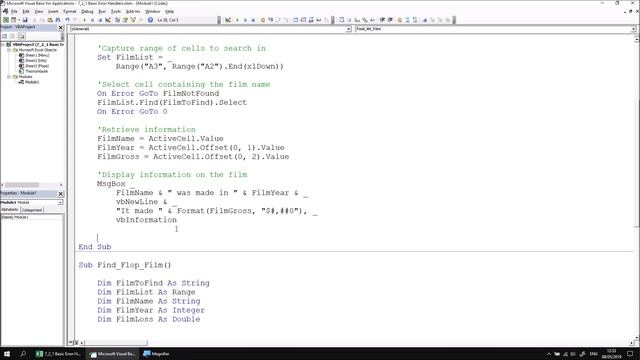Screen dimensions: 640x360
Task: Open Project Explorer from toolbar icon
Action: [x=118, y=20]
